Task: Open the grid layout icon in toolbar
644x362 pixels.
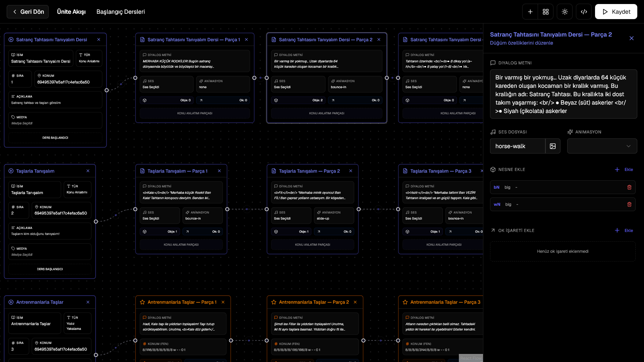Action: click(x=546, y=12)
